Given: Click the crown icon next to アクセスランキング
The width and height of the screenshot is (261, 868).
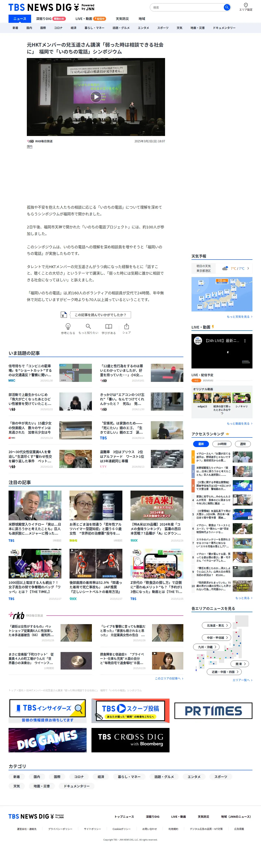Looking at the screenshot, I should pos(227,434).
